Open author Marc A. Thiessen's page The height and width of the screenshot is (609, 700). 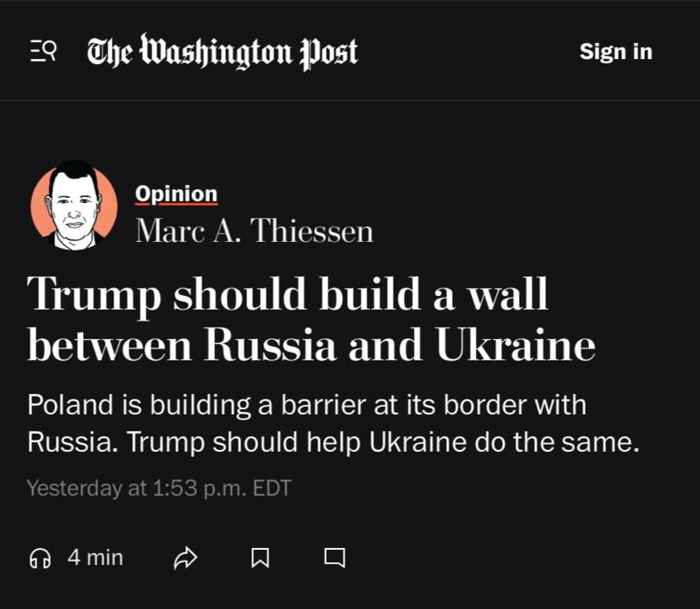[254, 231]
